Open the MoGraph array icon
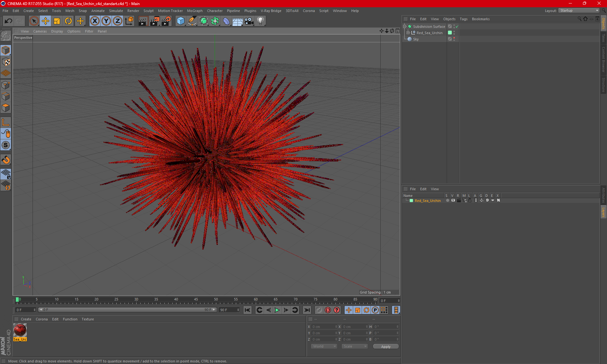 (x=215, y=21)
